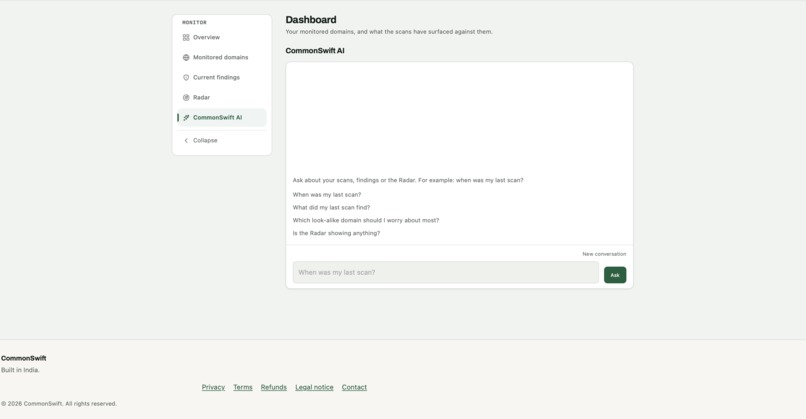The height and width of the screenshot is (419, 806).
Task: Click the 'Built in India.' text
Action: pos(20,370)
